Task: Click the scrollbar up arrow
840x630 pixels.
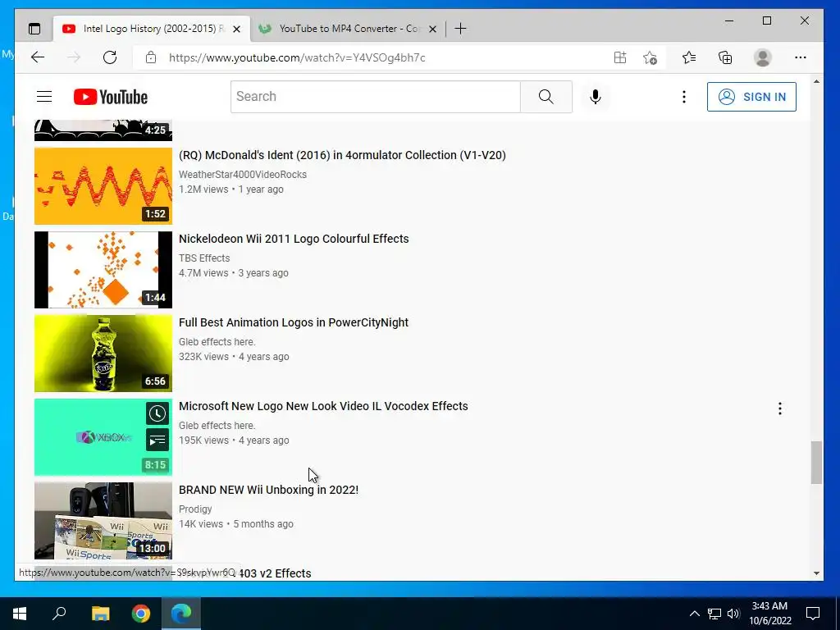Action: pos(816,82)
